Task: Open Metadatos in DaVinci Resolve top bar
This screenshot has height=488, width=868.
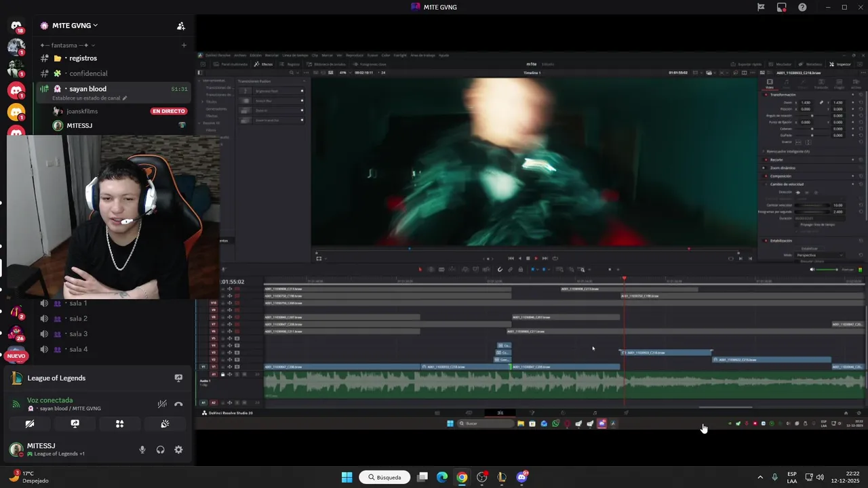Action: tap(810, 64)
